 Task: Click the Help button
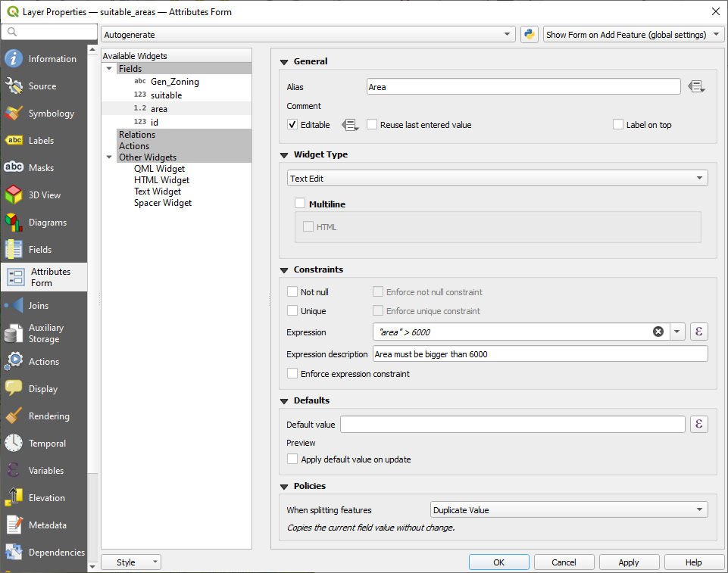coord(694,562)
